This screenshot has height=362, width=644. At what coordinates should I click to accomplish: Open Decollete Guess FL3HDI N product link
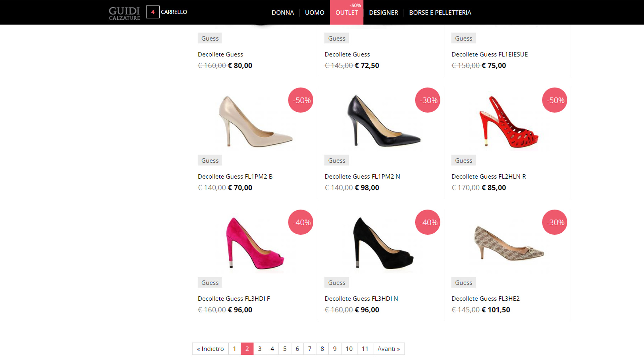click(x=361, y=299)
